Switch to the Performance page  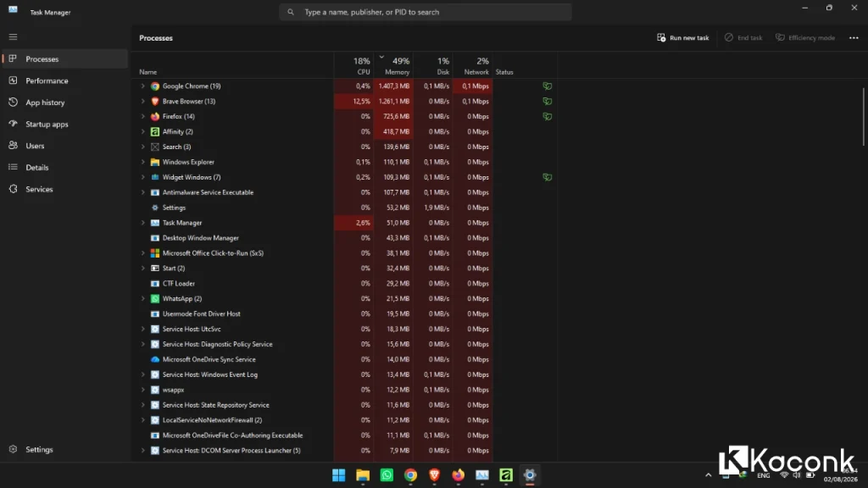click(64, 80)
